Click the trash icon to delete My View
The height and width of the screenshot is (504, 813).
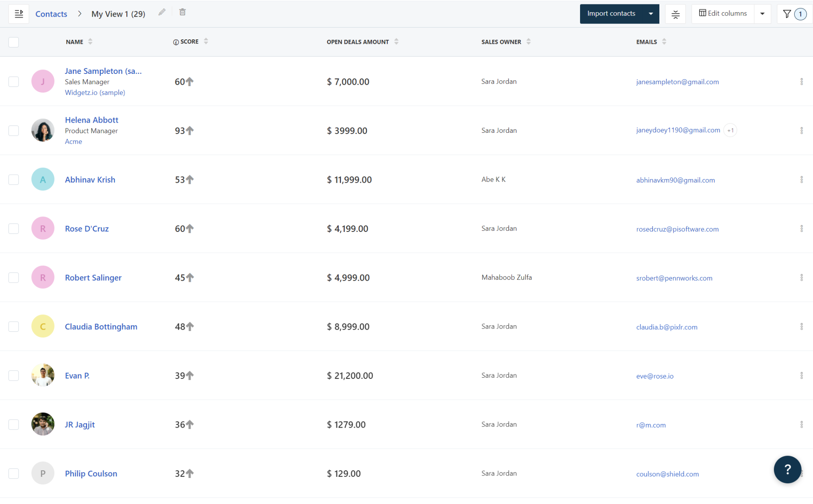pyautogui.click(x=183, y=13)
